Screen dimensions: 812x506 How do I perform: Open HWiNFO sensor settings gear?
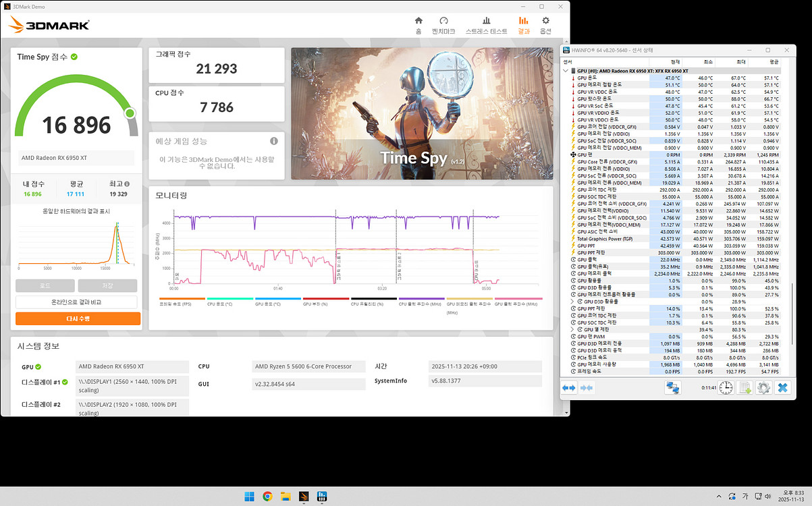click(x=763, y=387)
